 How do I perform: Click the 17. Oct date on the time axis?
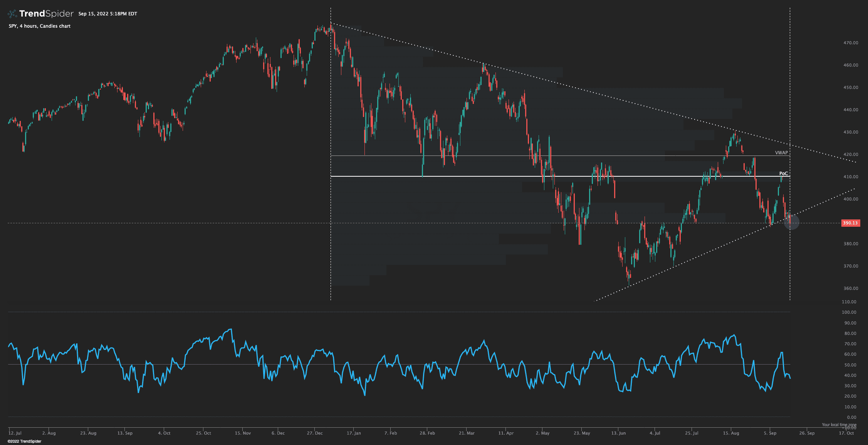click(x=846, y=433)
